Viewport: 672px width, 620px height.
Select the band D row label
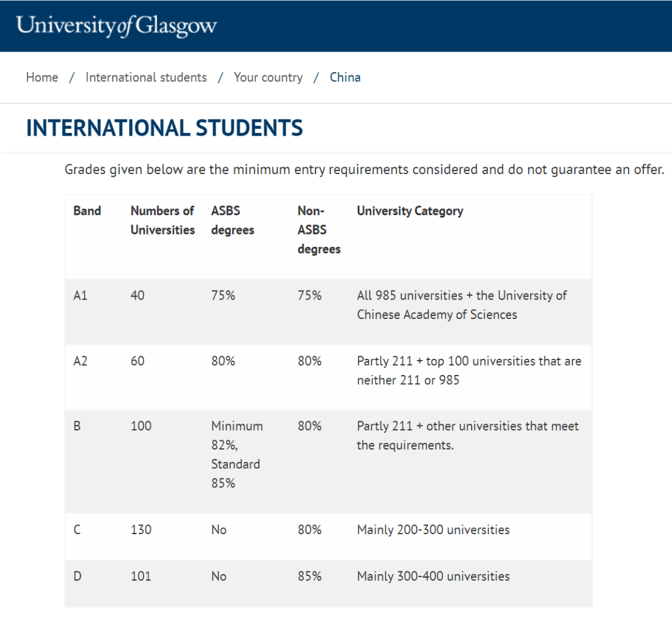point(78,576)
